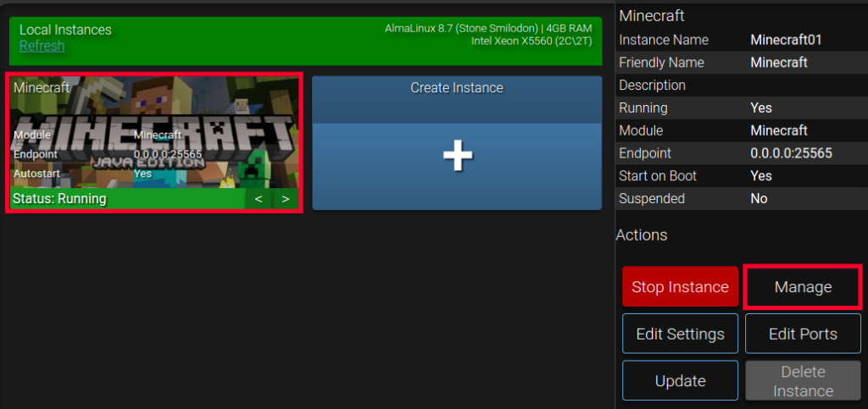868x409 pixels.
Task: Click the AlmaLinux 8.7 system info text
Action: point(488,28)
